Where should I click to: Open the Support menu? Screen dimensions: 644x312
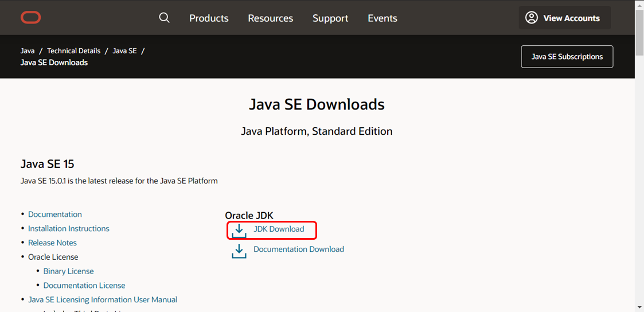point(330,18)
